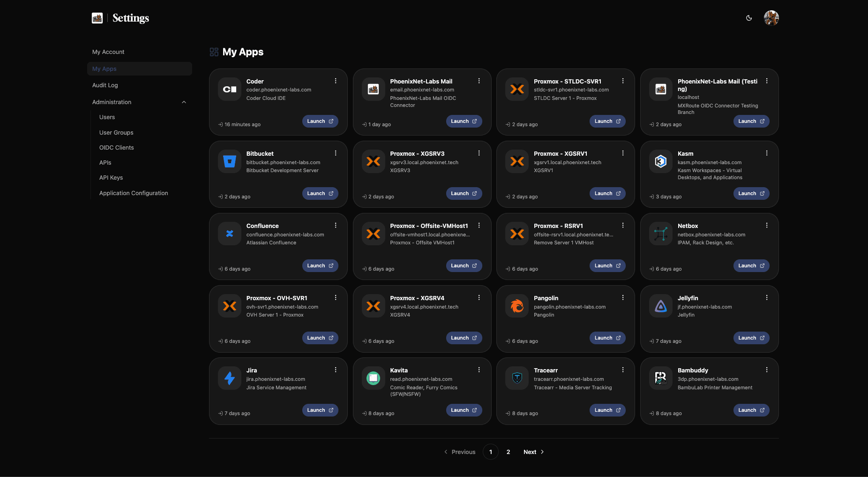This screenshot has width=868, height=477.
Task: Click the PhoenixNet-Labs Mail (Testing) icon
Action: click(661, 89)
